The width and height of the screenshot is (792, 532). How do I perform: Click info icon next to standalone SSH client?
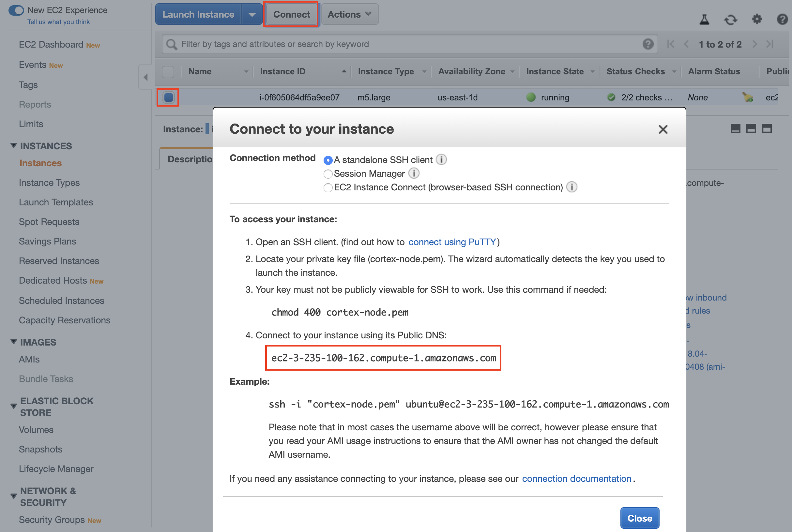441,159
